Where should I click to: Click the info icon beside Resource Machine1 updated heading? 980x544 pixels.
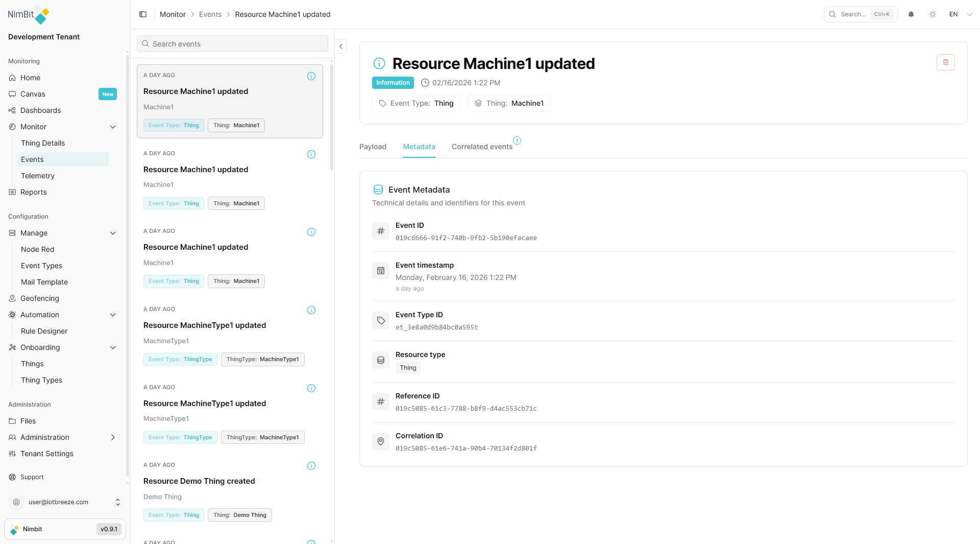[x=379, y=63]
